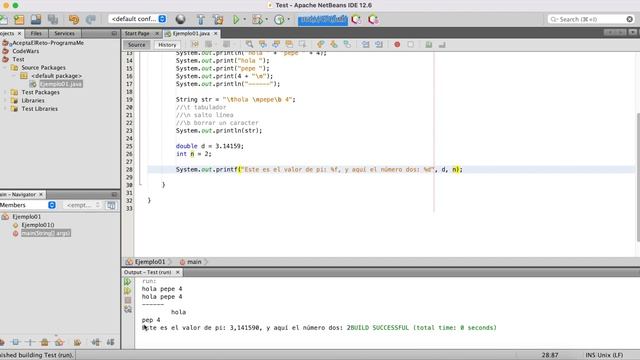Close the Ejemplo01.java editor tab
The width and height of the screenshot is (640, 360).
point(216,33)
